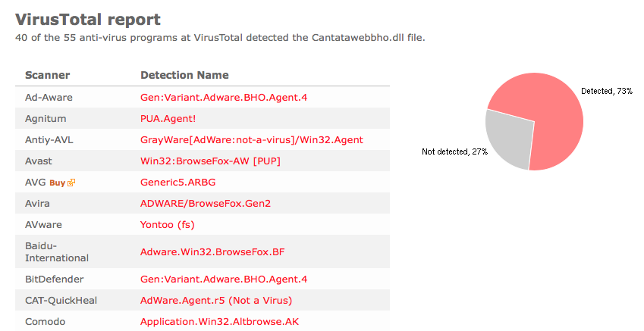Viewport: 644px width, 331px height.
Task: Click the Scanner column header
Action: (47, 75)
